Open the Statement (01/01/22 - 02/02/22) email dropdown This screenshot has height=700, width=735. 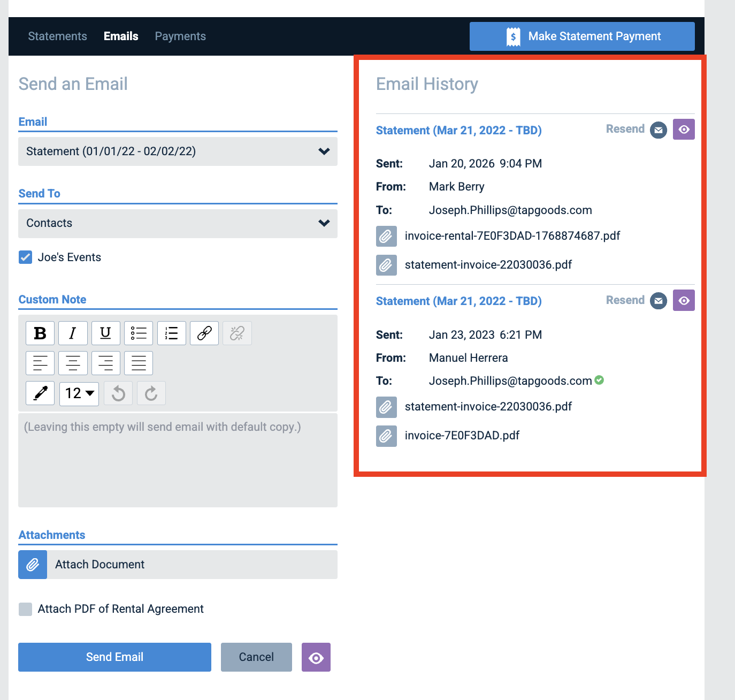[178, 151]
